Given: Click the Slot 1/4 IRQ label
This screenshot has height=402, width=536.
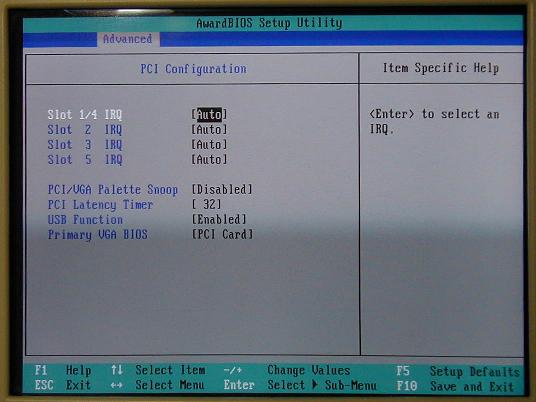Looking at the screenshot, I should pos(85,115).
